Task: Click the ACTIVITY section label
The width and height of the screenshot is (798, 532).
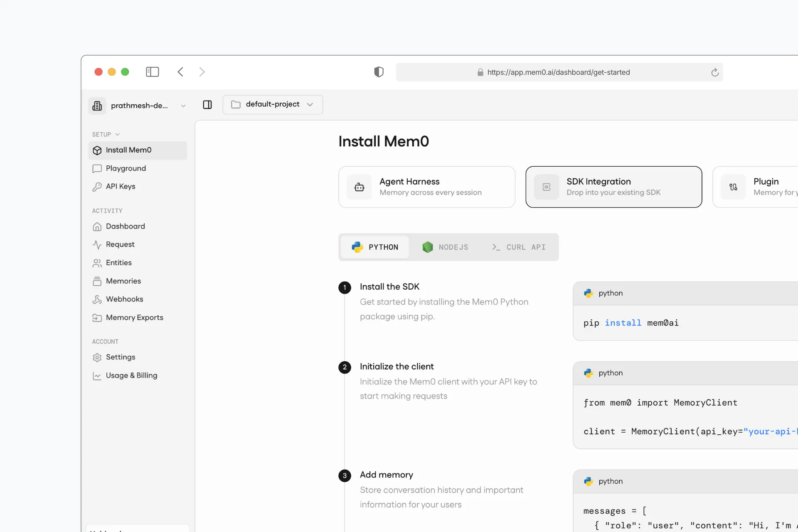Action: coord(107,211)
